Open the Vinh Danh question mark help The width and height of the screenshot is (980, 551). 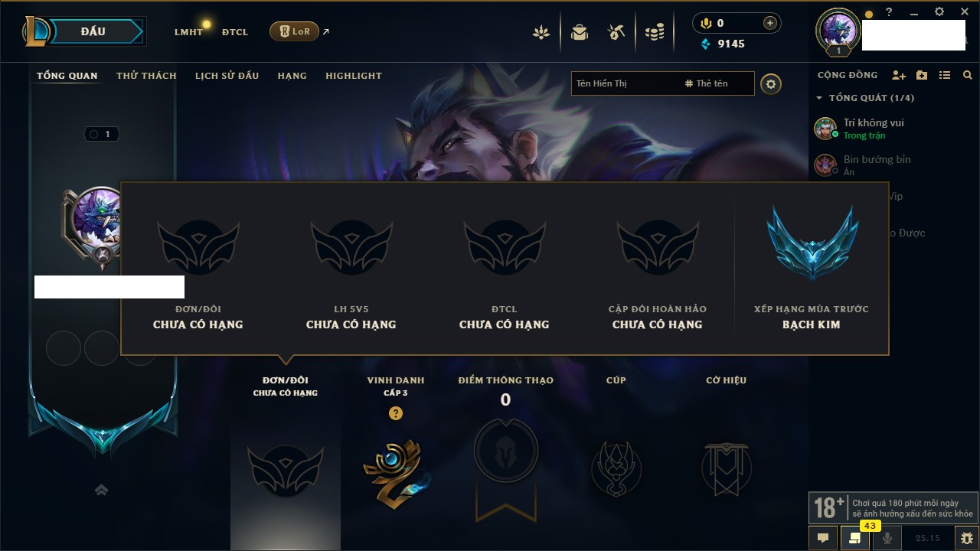[x=395, y=413]
